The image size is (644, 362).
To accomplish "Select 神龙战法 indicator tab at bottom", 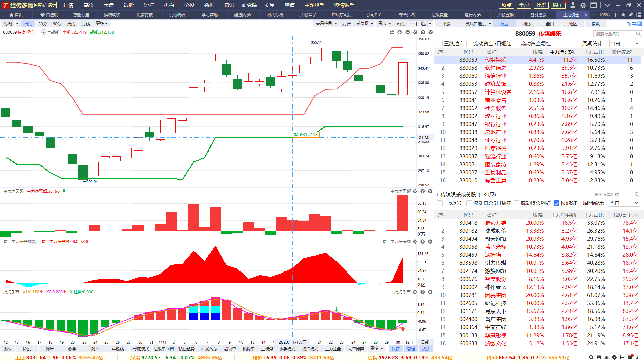I will pos(209,349).
